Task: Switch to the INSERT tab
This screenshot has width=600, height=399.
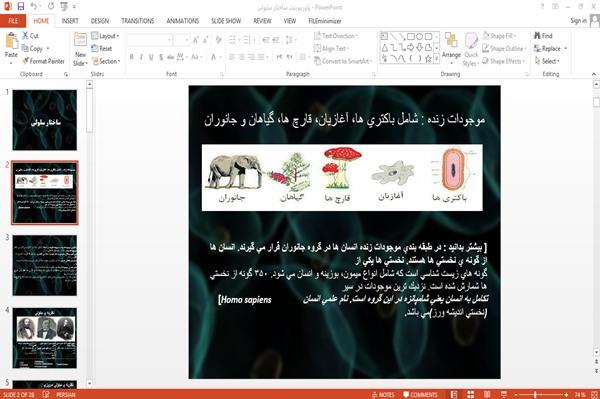Action: pyautogui.click(x=70, y=21)
